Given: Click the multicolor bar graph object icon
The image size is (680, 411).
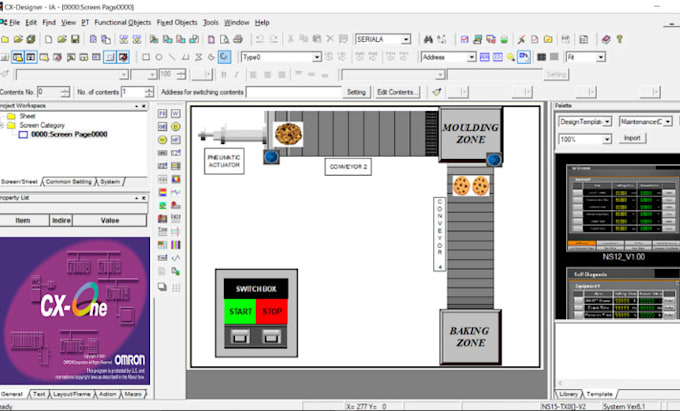Looking at the screenshot, I should coord(162,192).
